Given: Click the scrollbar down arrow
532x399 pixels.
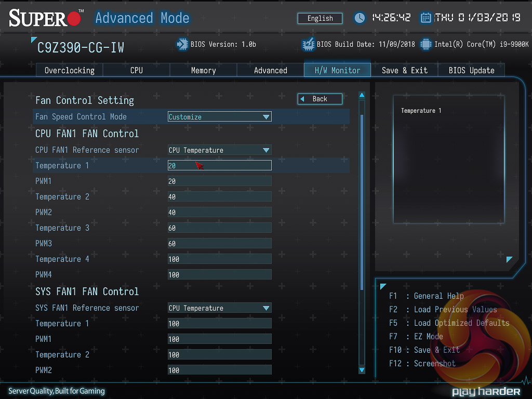Looking at the screenshot, I should point(362,370).
